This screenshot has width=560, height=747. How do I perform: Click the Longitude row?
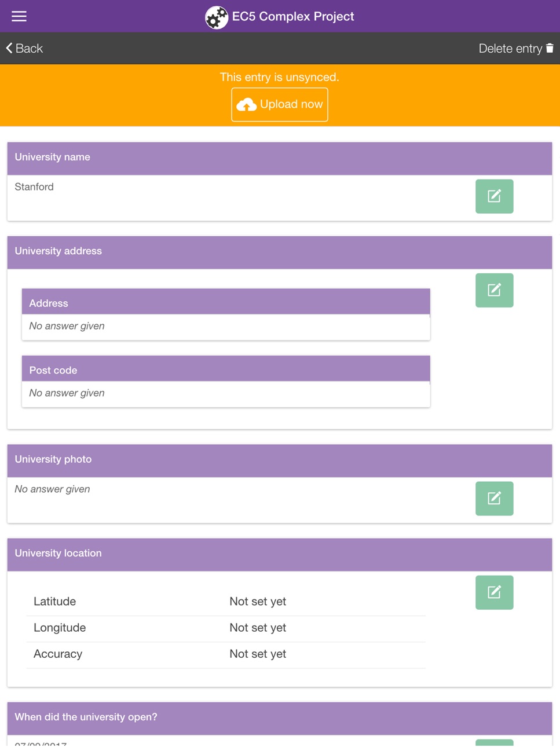pos(226,628)
